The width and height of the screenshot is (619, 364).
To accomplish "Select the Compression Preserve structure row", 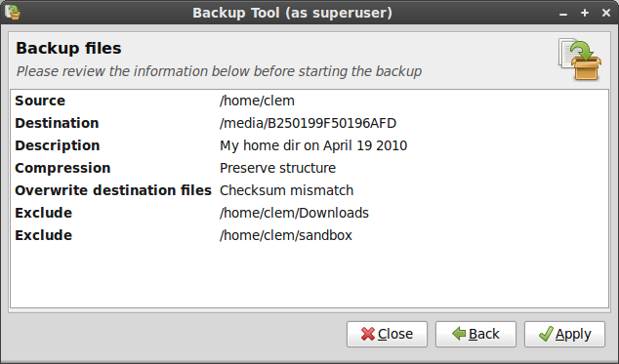I will (x=309, y=168).
